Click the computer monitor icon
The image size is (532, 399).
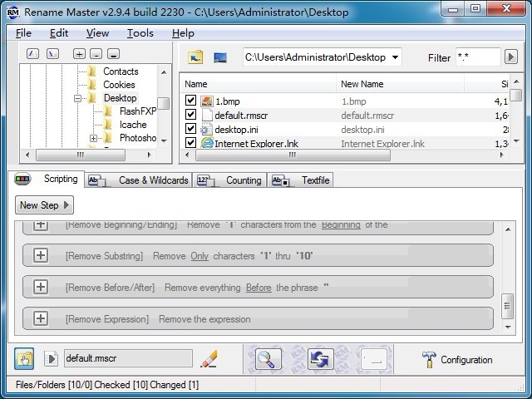pos(220,57)
